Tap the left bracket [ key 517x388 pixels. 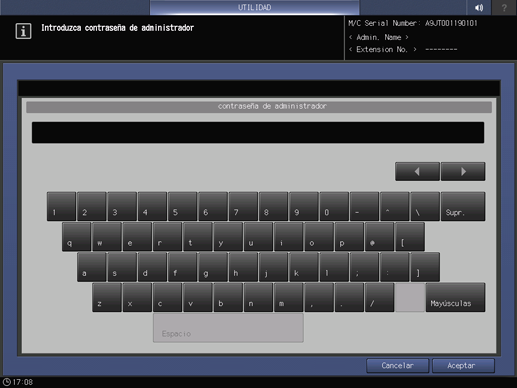point(410,237)
